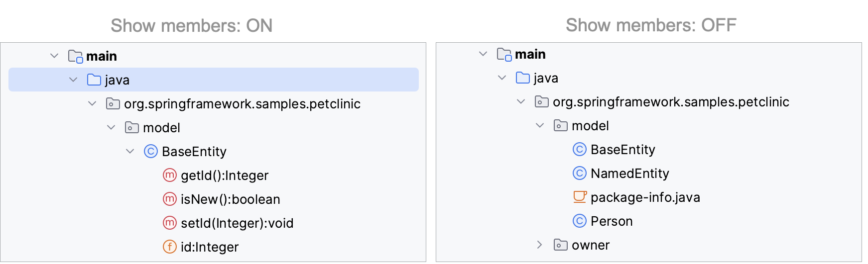Collapse the main folder in left panel
Viewport: 868px width, 264px height.
pyautogui.click(x=54, y=56)
